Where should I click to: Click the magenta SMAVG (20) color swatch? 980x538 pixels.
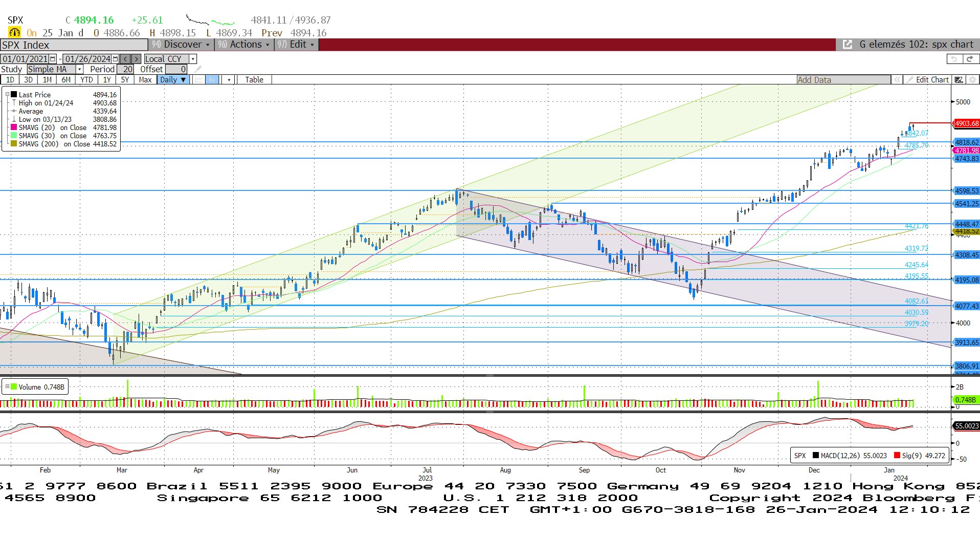[14, 127]
